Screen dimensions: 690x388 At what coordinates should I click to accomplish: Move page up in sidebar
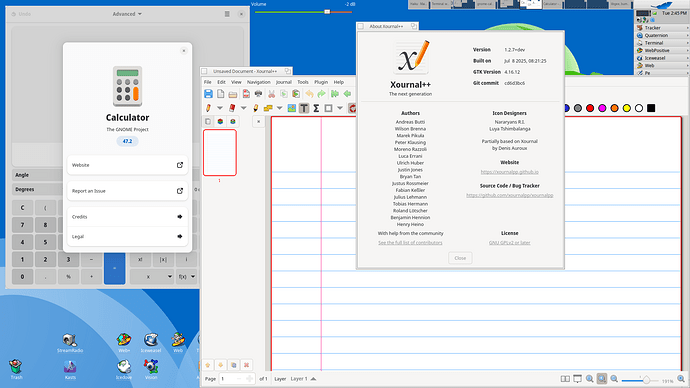208,365
